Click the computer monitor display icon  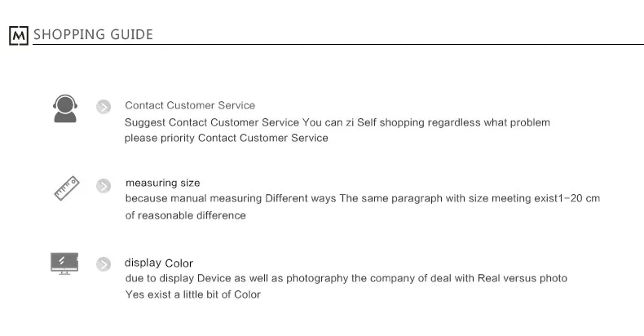[x=64, y=263]
